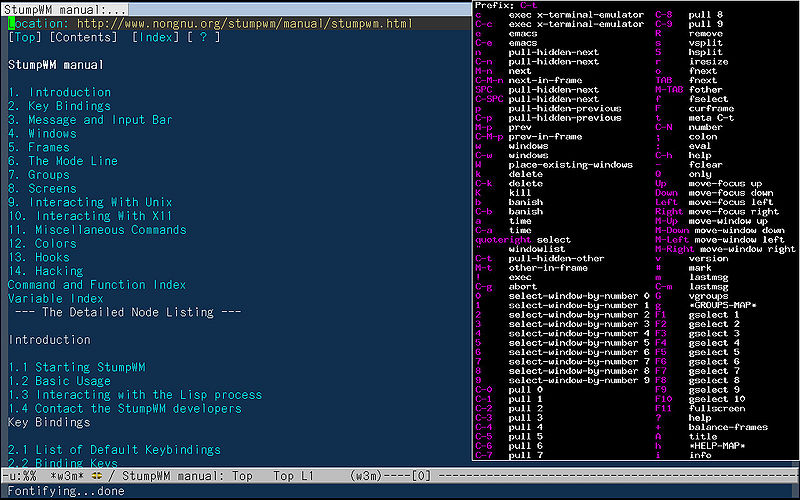Open chapter 9. Interacting With Unix
Screen dimensions: 800x500
90,203
